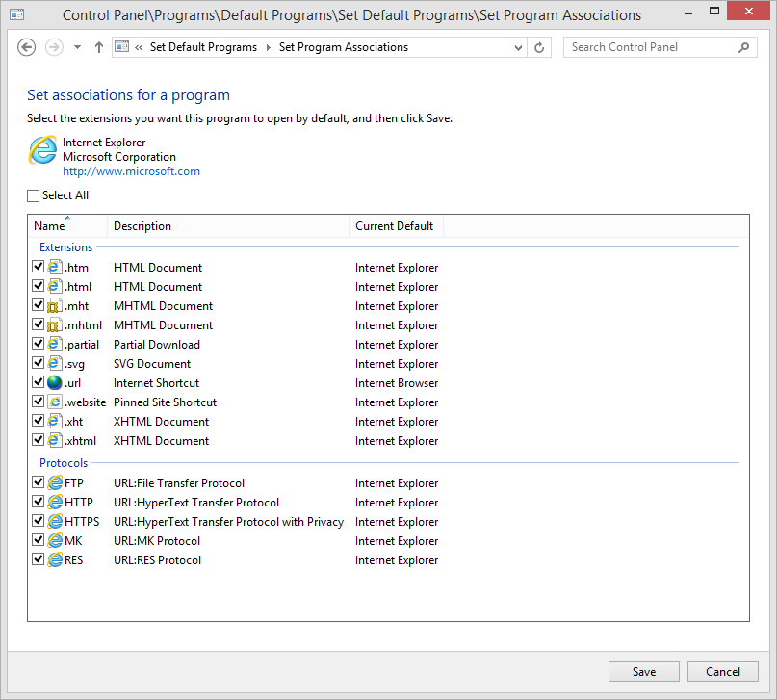
Task: Open address bar history dropdown
Action: click(518, 47)
